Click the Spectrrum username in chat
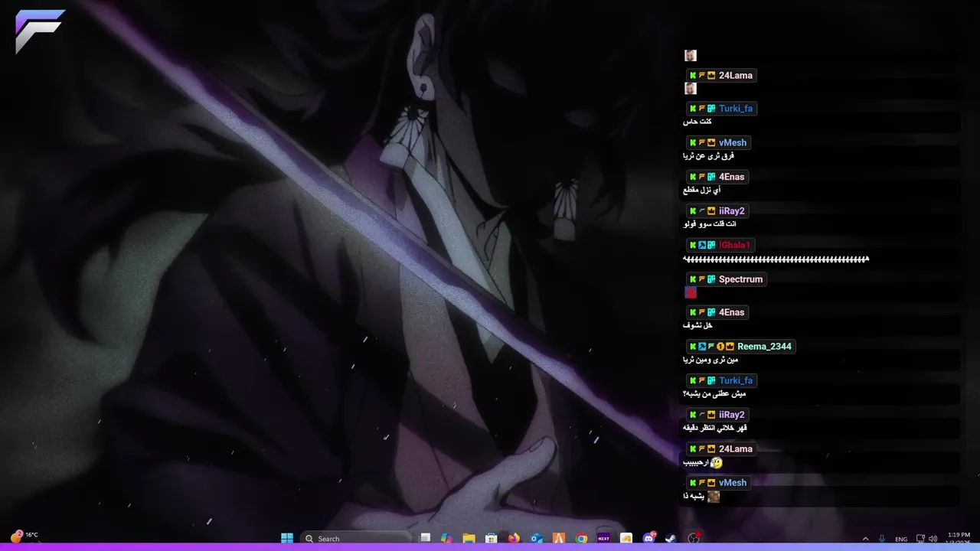This screenshot has width=980, height=551. tap(740, 279)
